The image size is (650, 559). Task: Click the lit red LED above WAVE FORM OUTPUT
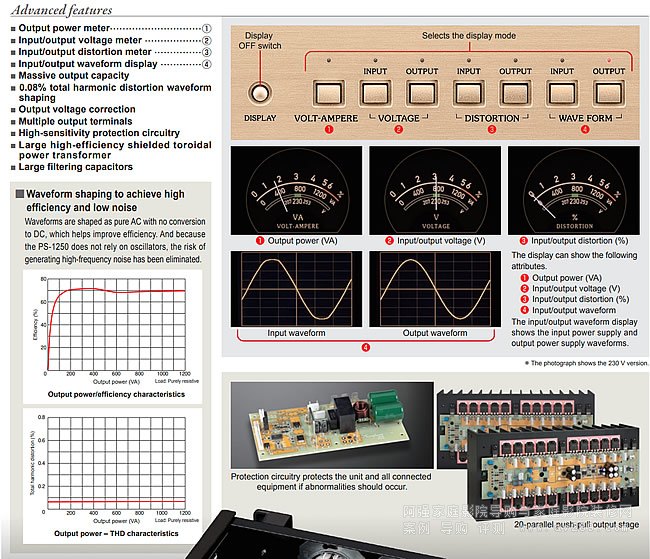[x=609, y=59]
